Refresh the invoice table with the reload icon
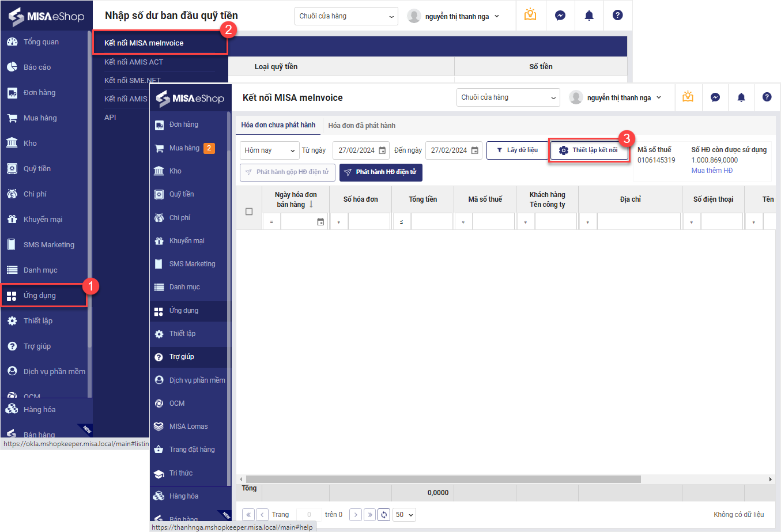 (x=384, y=515)
